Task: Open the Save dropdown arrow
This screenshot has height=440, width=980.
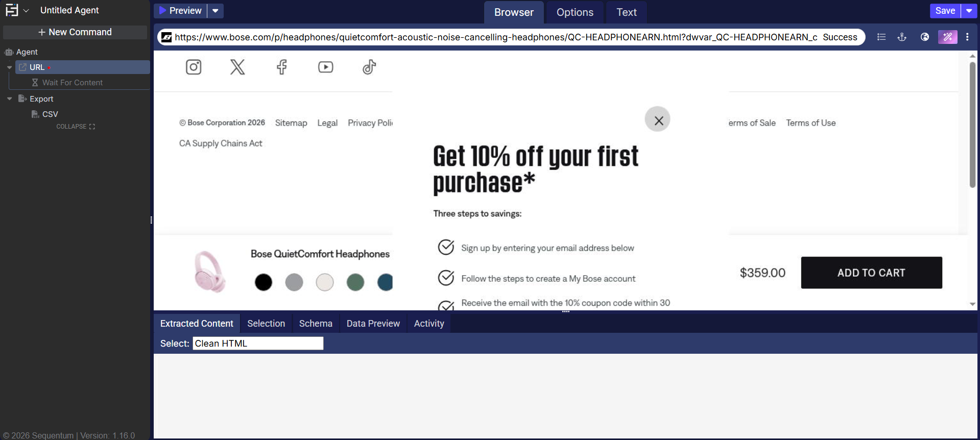Action: tap(969, 11)
